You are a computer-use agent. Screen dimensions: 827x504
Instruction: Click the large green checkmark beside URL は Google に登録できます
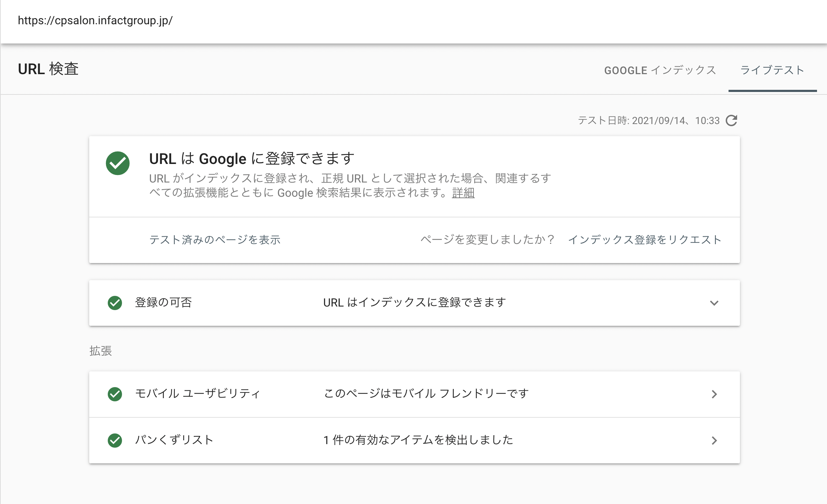[x=118, y=163]
